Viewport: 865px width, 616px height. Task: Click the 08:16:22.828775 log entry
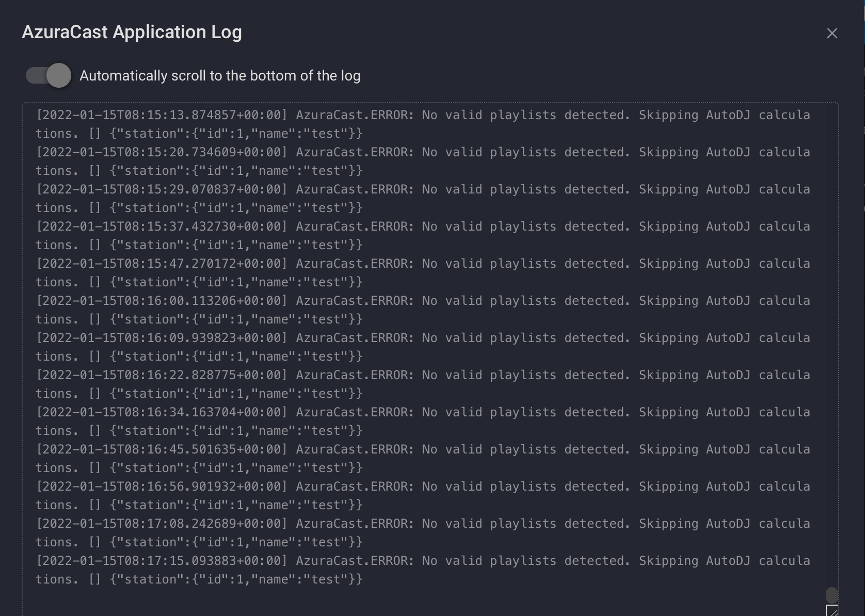162,375
